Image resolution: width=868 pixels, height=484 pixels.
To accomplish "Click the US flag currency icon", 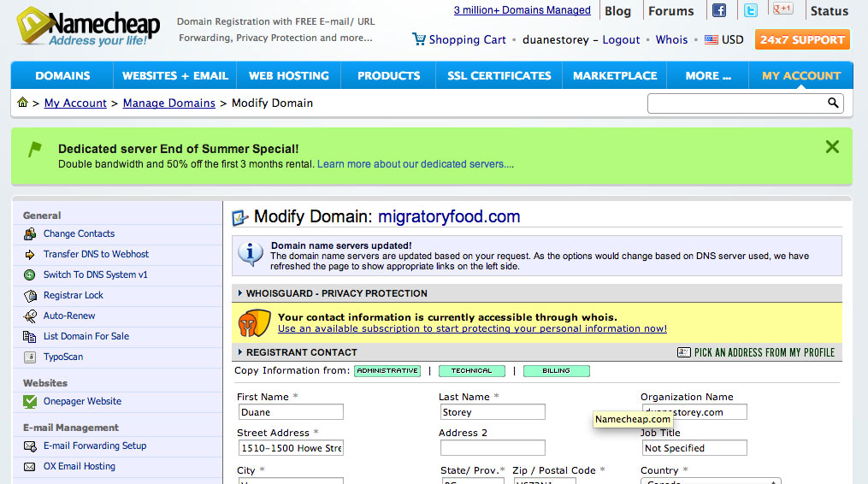I will [x=712, y=39].
